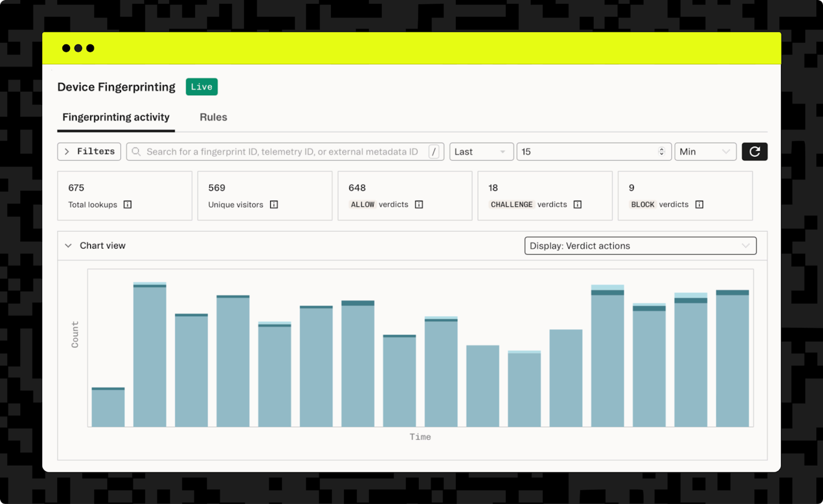Image resolution: width=823 pixels, height=504 pixels.
Task: Open the Last time range dropdown
Action: point(481,152)
